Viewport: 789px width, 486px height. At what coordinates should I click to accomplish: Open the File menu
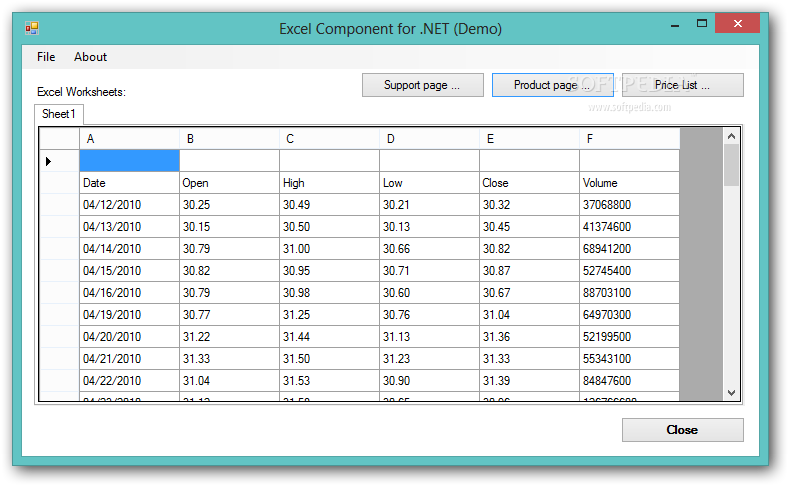tap(46, 57)
